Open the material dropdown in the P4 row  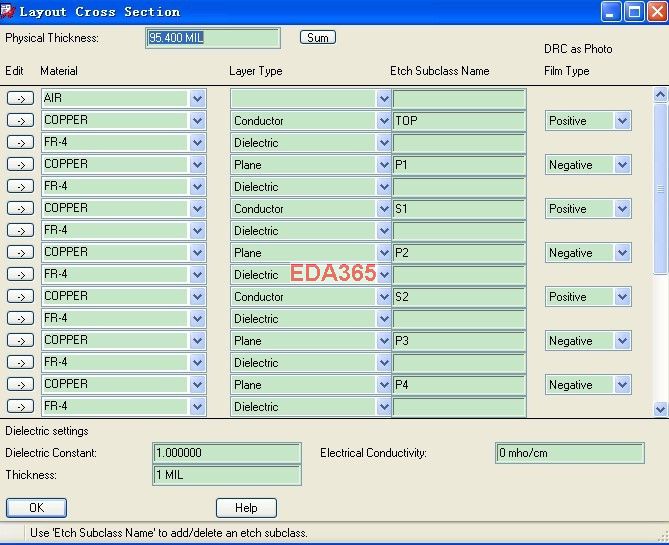197,385
